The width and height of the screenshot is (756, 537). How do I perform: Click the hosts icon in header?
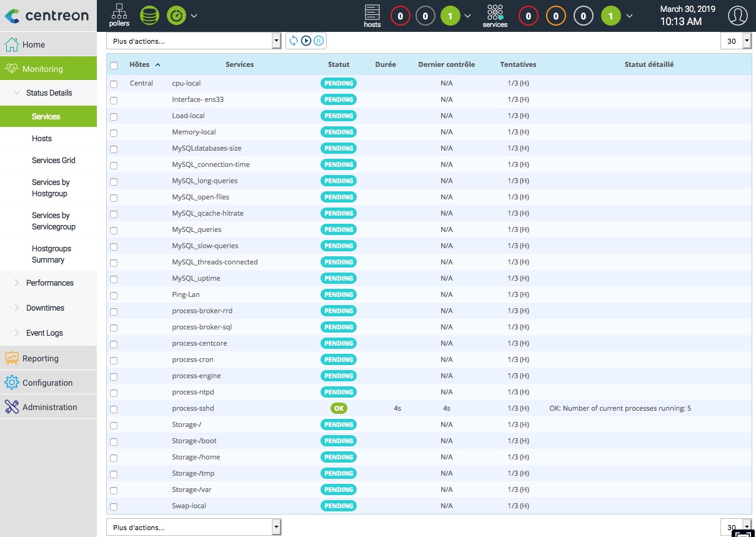372,16
